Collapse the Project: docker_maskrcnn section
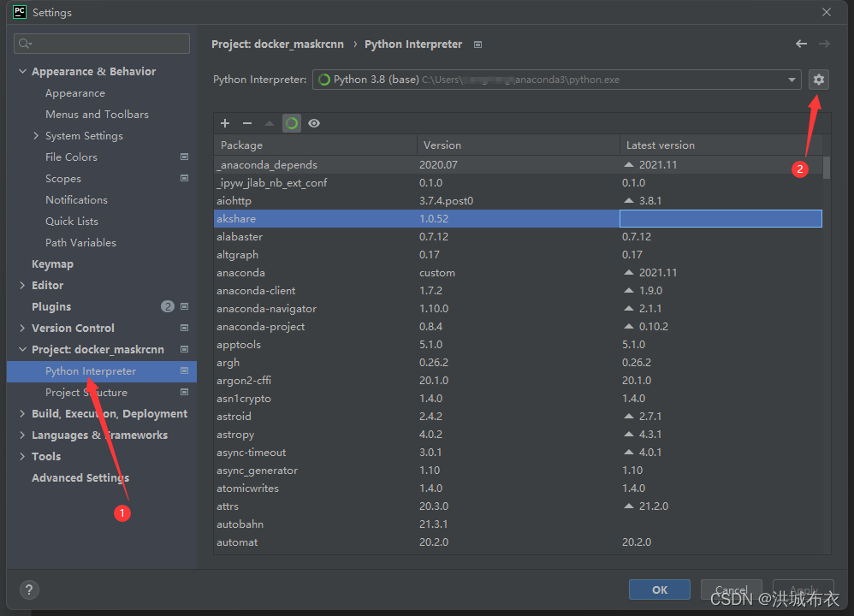This screenshot has width=854, height=616. click(22, 349)
